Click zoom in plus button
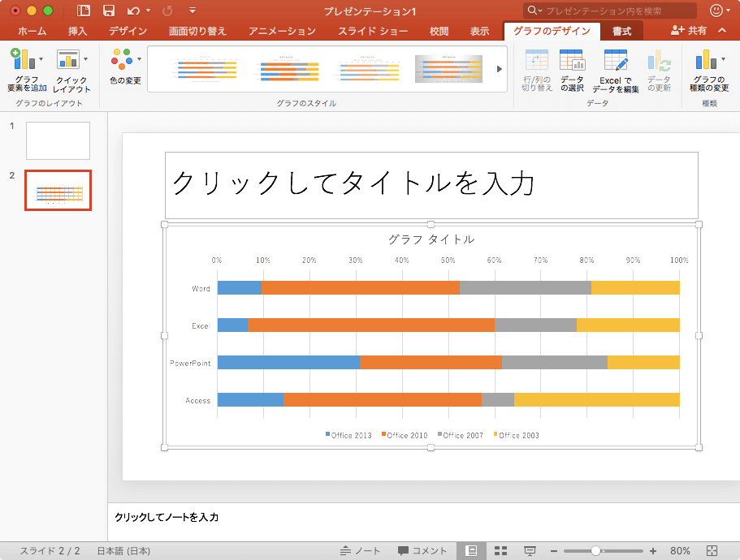 click(x=653, y=551)
